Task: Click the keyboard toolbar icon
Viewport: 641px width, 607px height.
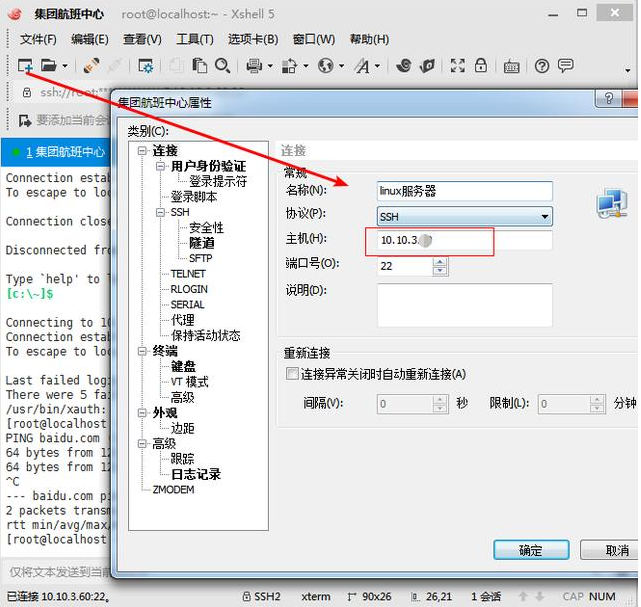Action: [x=511, y=66]
